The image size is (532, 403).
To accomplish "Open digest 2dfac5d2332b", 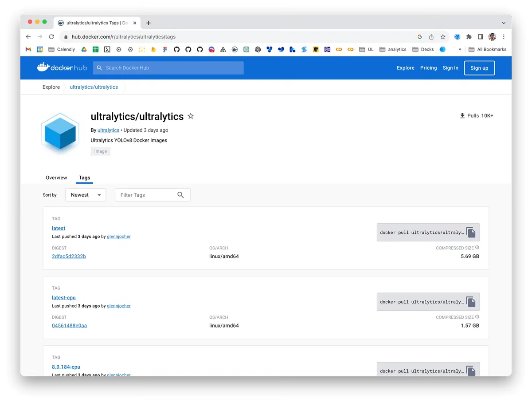I will pyautogui.click(x=69, y=256).
